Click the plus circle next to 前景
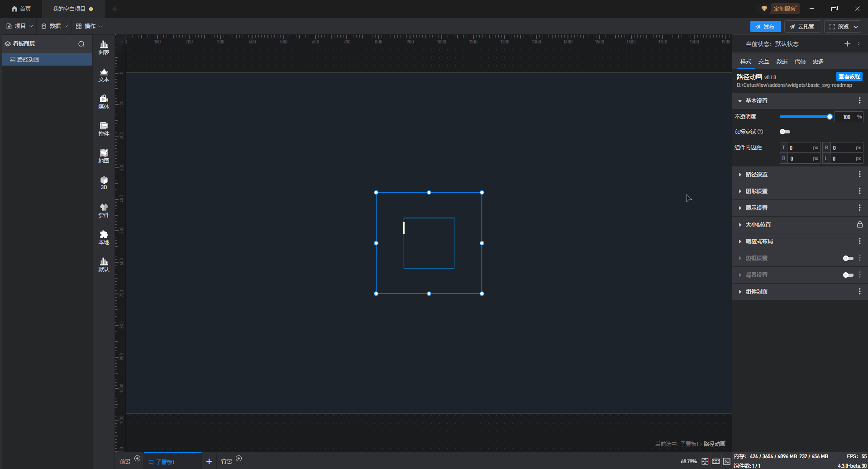Image resolution: width=868 pixels, height=469 pixels. [x=138, y=459]
